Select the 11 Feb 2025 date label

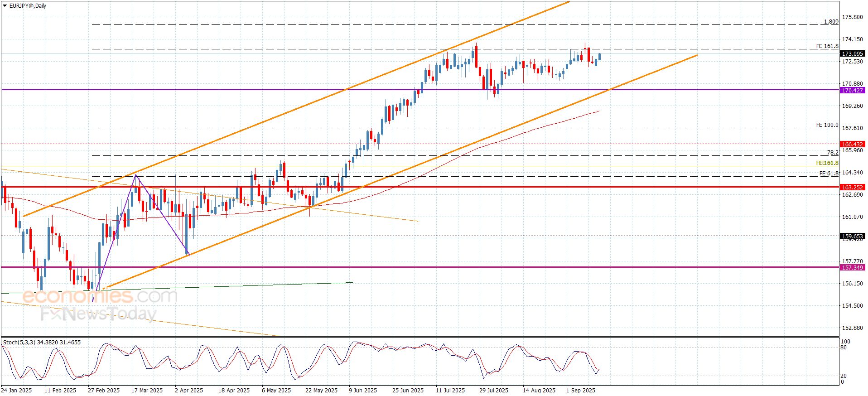(x=60, y=390)
